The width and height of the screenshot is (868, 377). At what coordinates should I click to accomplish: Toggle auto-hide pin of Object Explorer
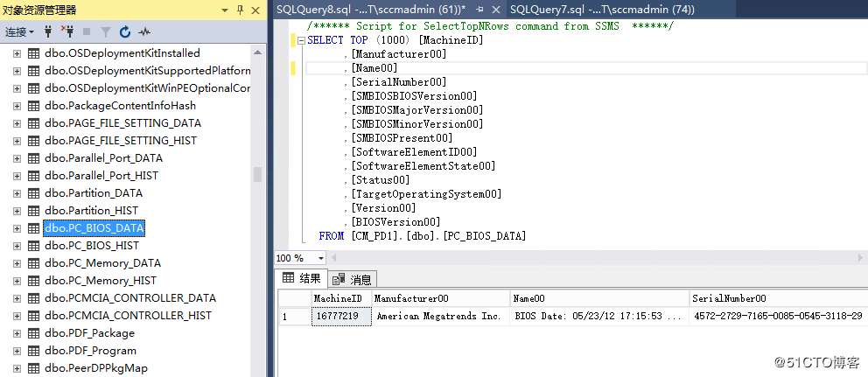coord(240,10)
